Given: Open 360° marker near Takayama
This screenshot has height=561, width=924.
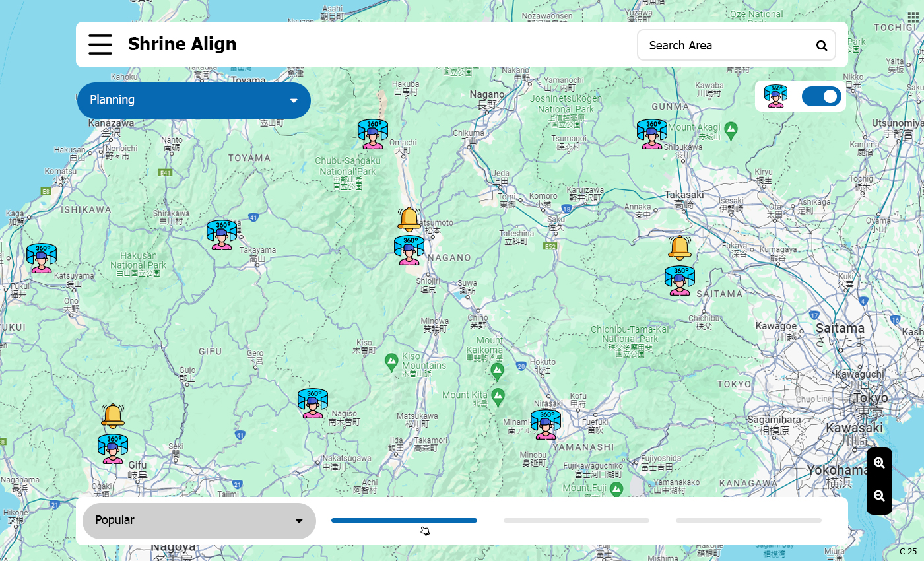Looking at the screenshot, I should coord(222,235).
